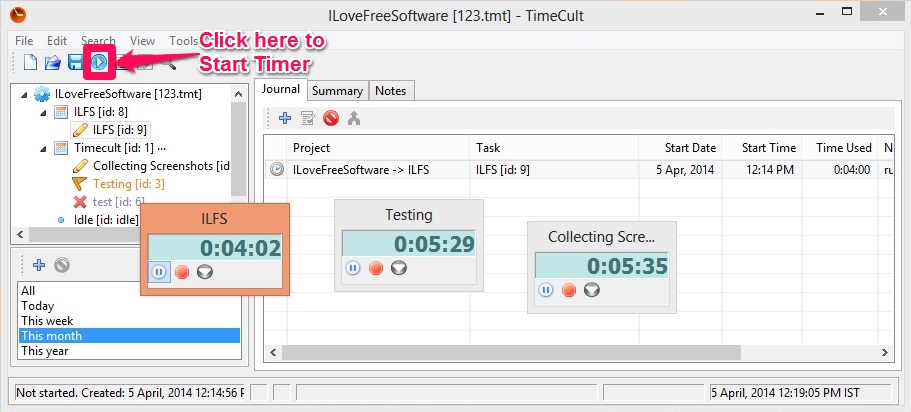Click the journal table's left scroll arrow
The width and height of the screenshot is (911, 412).
(274, 352)
